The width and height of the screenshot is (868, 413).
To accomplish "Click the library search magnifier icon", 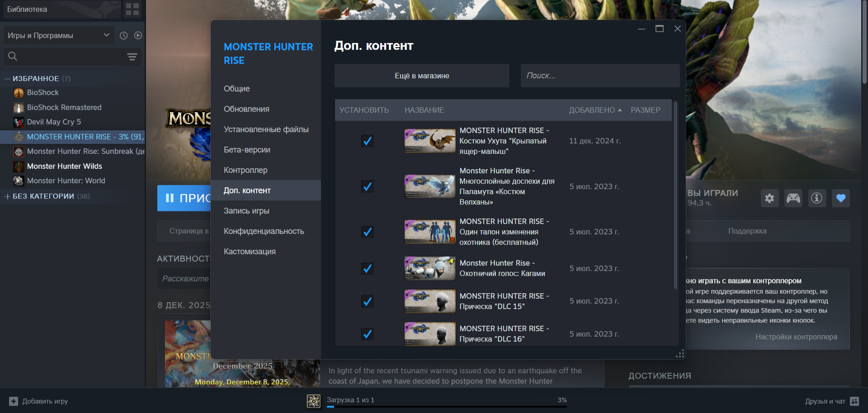I will (13, 56).
